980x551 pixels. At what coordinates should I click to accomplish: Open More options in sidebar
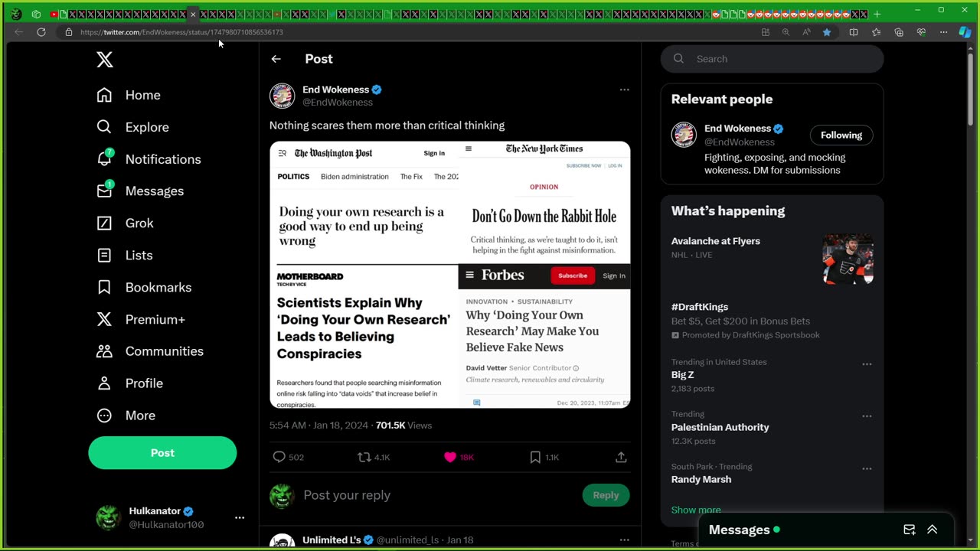pos(126,416)
